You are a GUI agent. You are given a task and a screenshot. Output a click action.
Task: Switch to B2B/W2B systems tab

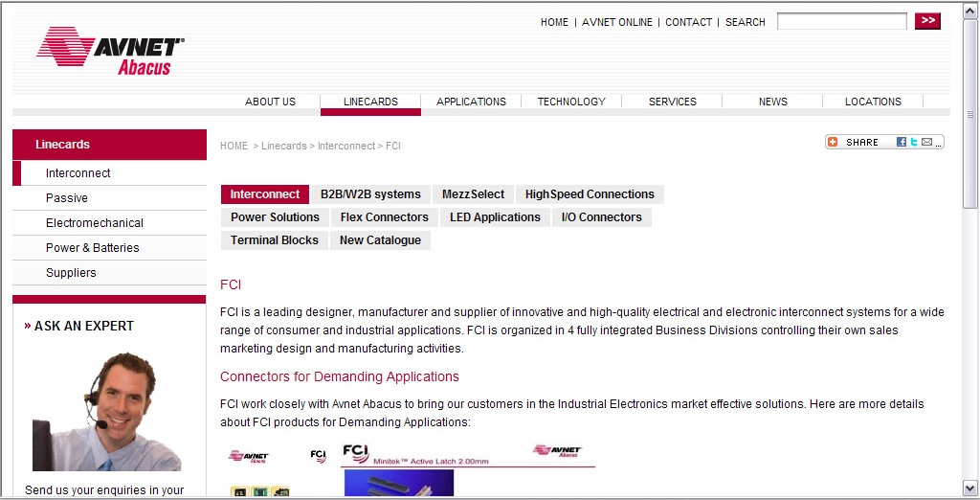pyautogui.click(x=370, y=194)
